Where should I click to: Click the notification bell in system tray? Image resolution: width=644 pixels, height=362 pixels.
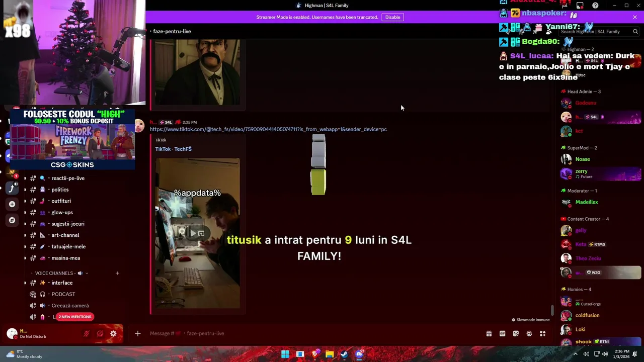(x=635, y=354)
